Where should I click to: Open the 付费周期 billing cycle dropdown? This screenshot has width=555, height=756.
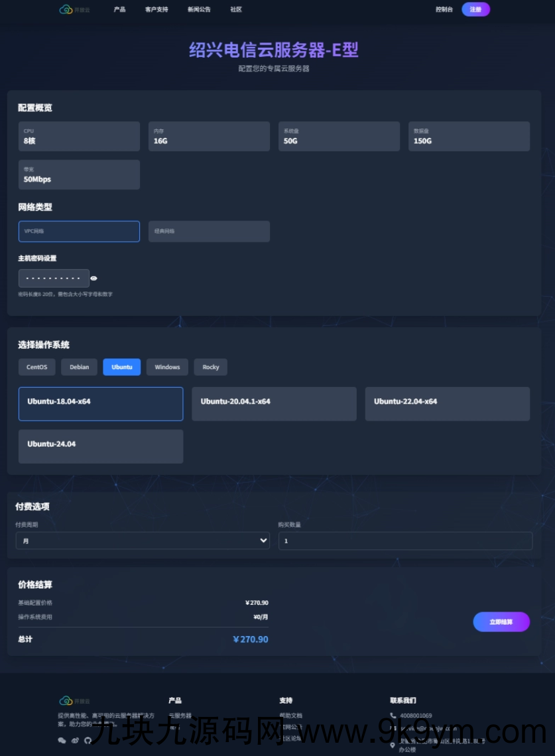(143, 541)
